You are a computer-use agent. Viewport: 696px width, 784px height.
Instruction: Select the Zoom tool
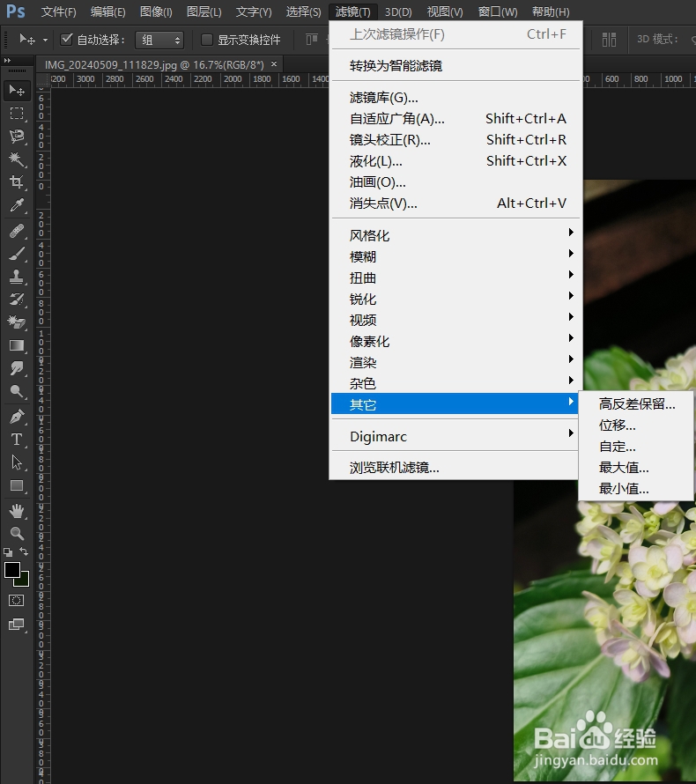tap(17, 534)
